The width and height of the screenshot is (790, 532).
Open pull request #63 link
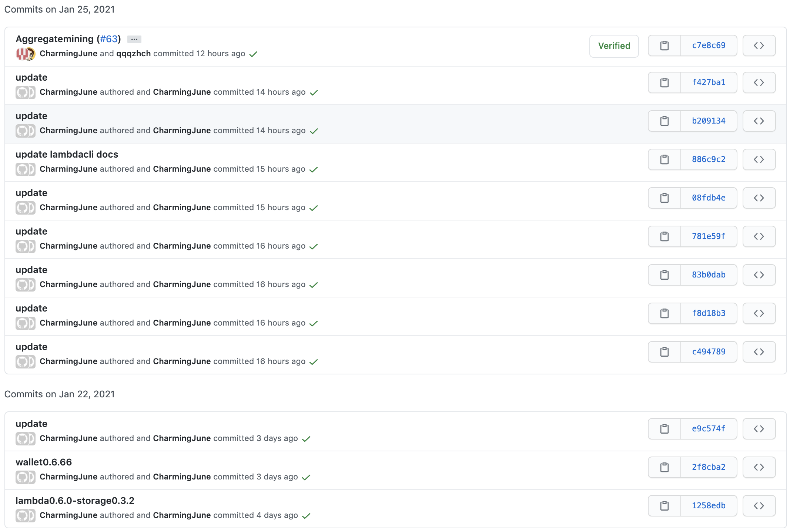[x=109, y=39]
